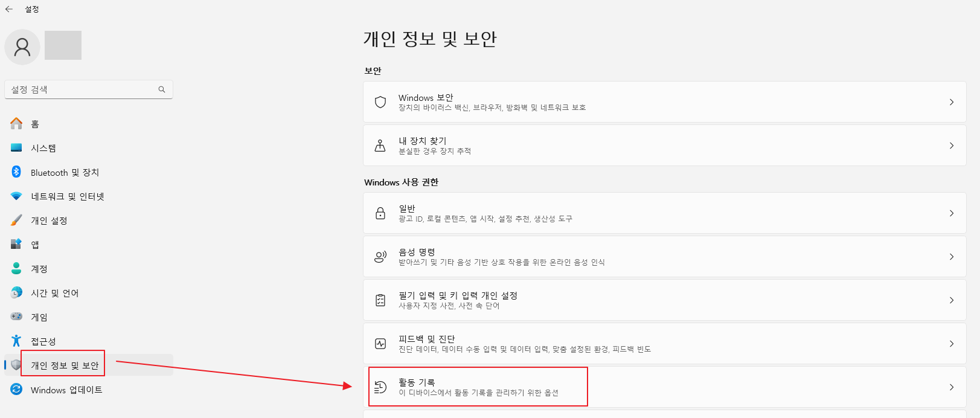Screen dimensions: 980x418
Task: Open 내 장치 찾기 settings
Action: pos(665,146)
